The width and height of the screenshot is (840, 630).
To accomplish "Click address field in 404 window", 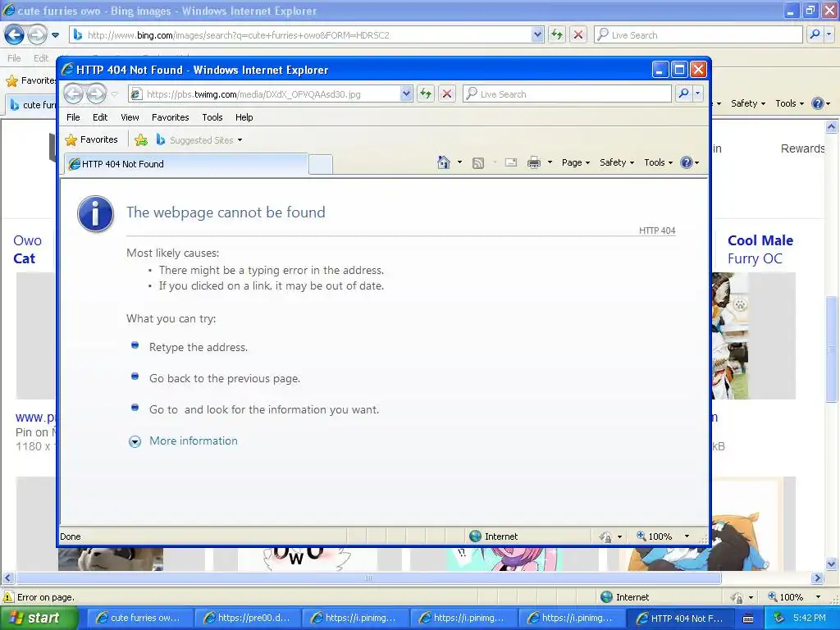I will 272,94.
